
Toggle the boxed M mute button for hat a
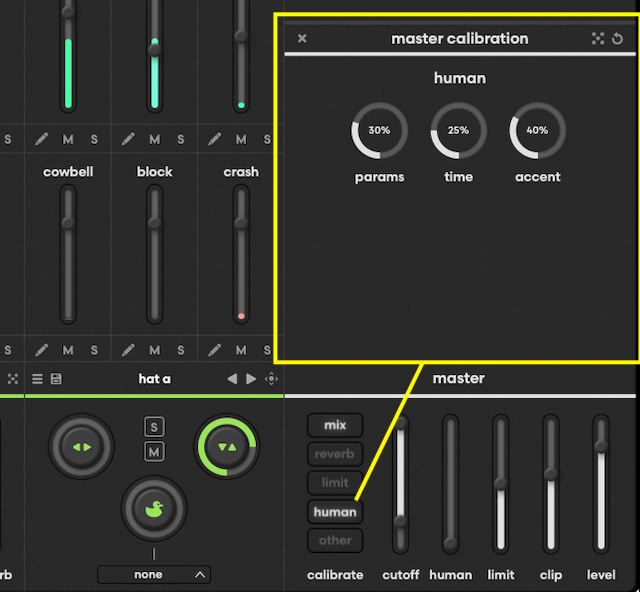[x=154, y=452]
